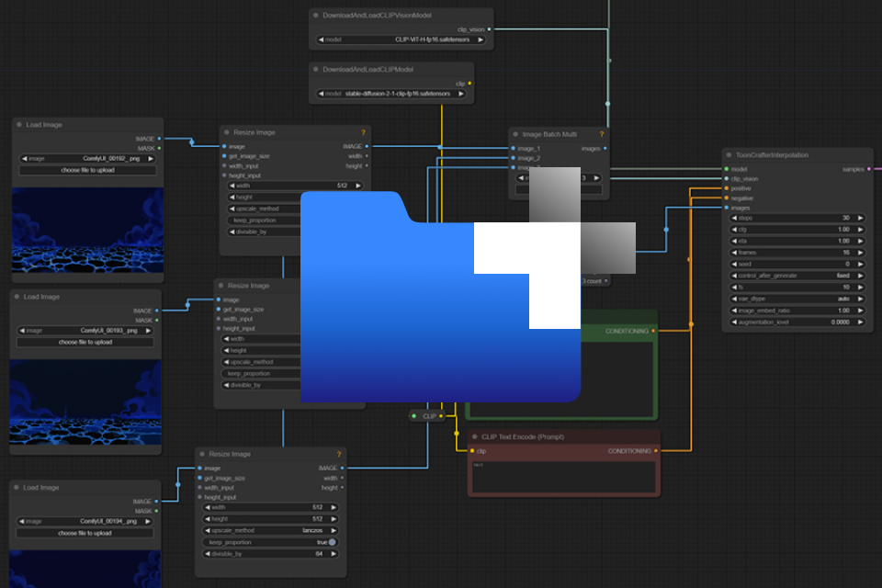The image size is (882, 588).
Task: Open help on Resize Image fed by ComfyUI_00192_.png
Action: click(363, 132)
